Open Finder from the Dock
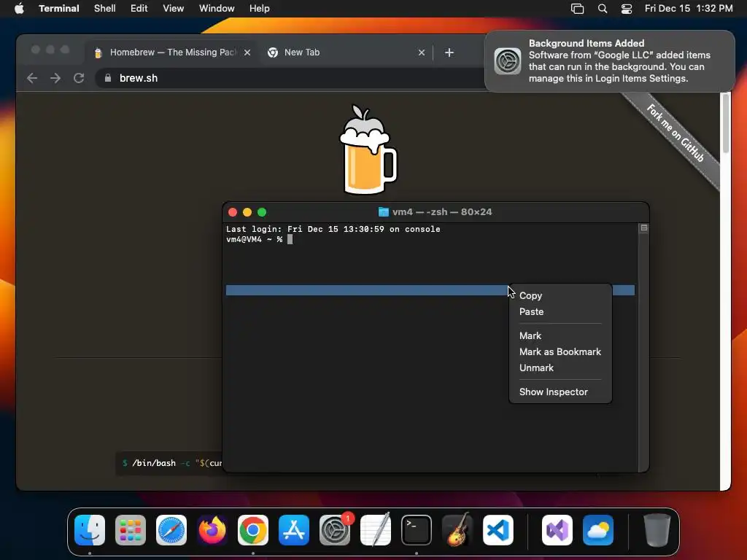The width and height of the screenshot is (747, 560). (x=90, y=529)
